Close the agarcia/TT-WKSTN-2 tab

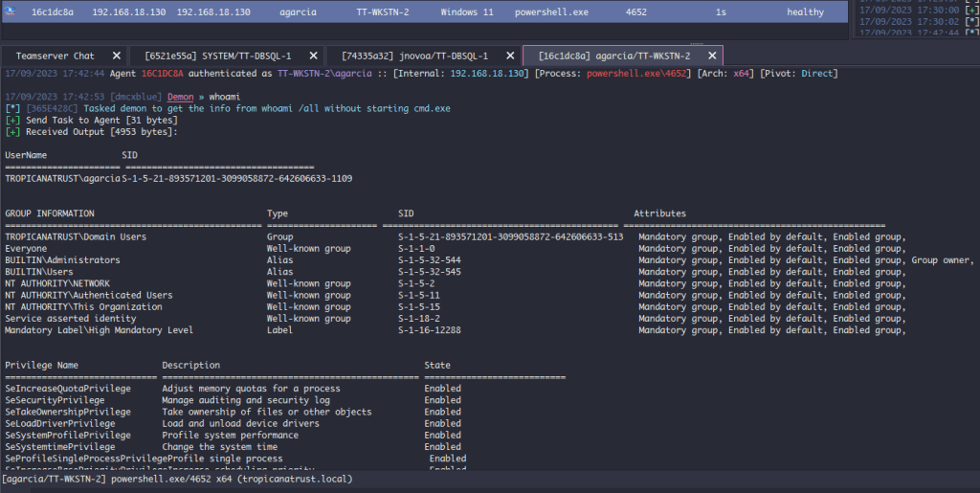pyautogui.click(x=711, y=56)
